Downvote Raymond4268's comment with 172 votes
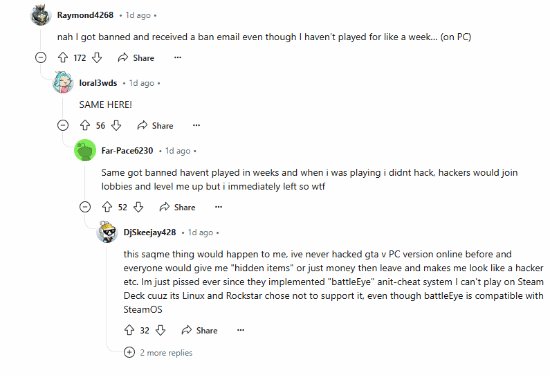 (x=97, y=58)
